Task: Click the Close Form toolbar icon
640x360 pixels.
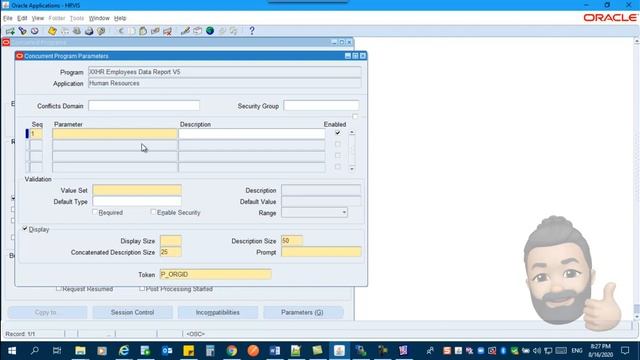Action: 101,31
